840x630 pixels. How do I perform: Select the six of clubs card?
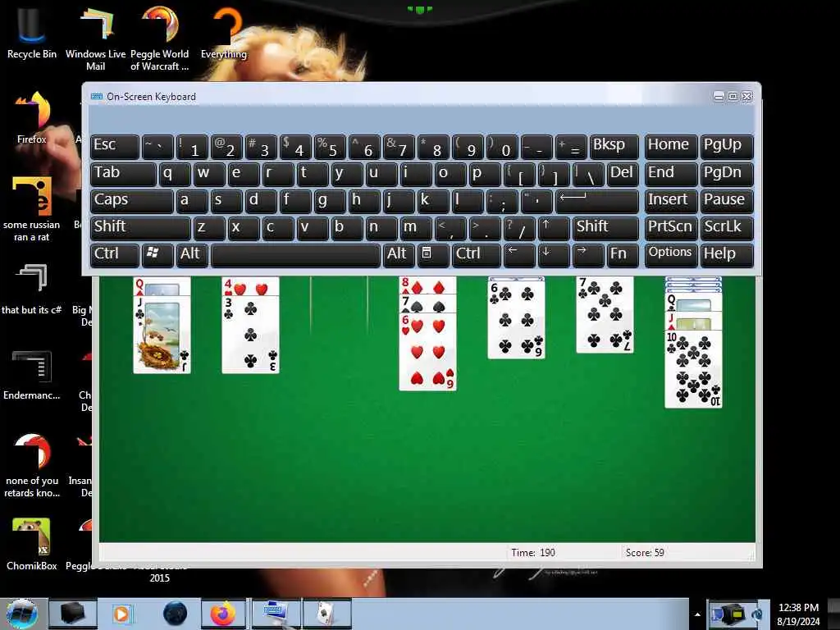516,321
